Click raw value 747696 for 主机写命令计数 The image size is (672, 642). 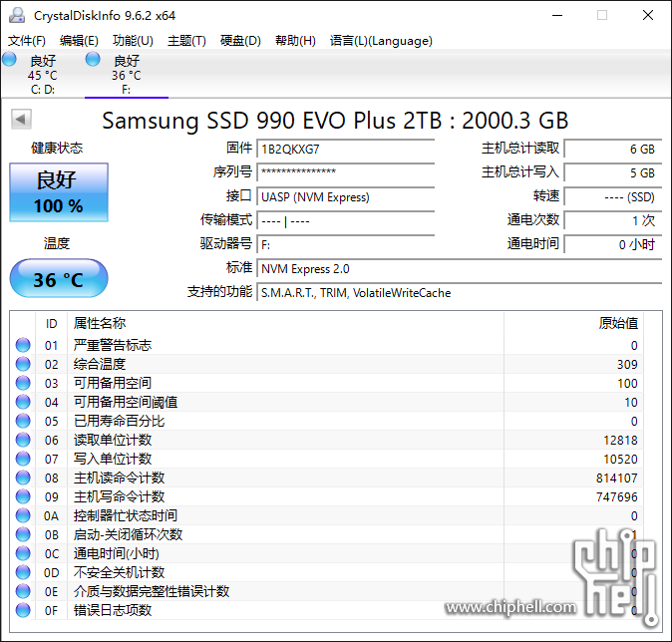617,497
